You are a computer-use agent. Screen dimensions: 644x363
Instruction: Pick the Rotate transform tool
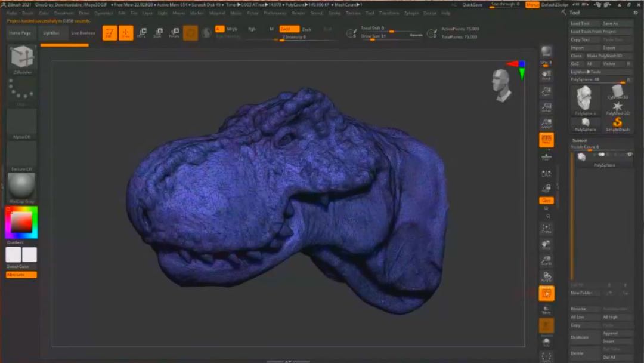[174, 33]
